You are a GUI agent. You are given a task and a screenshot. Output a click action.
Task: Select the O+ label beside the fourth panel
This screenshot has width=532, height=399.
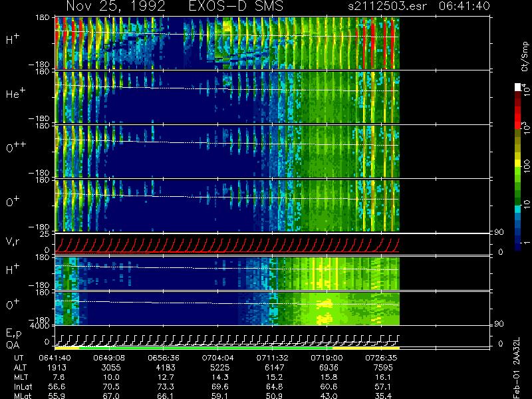tap(13, 201)
